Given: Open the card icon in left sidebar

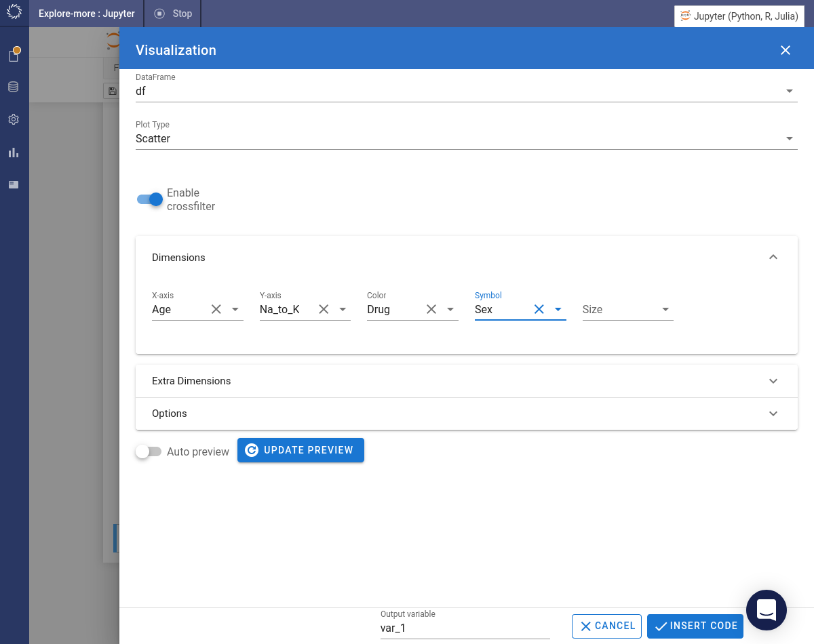Looking at the screenshot, I should tap(14, 184).
